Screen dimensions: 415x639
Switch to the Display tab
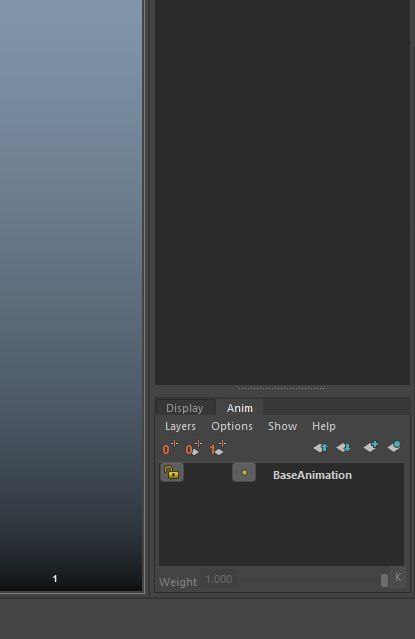click(185, 408)
